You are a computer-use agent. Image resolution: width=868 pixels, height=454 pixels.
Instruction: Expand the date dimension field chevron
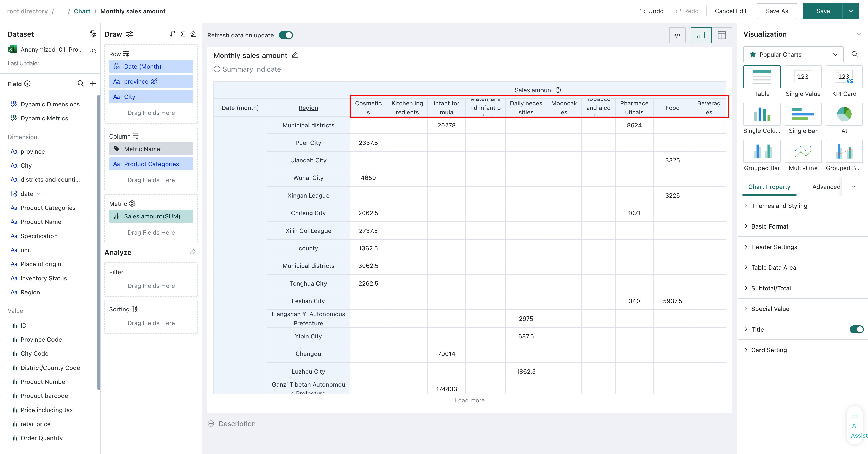click(x=38, y=194)
